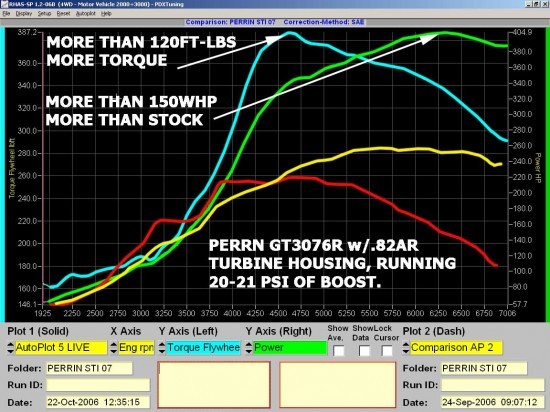Screen dimensions: 550x412
Task: Click the 'Torque Flywheel lbft' vertical axis label
Action: [12, 168]
